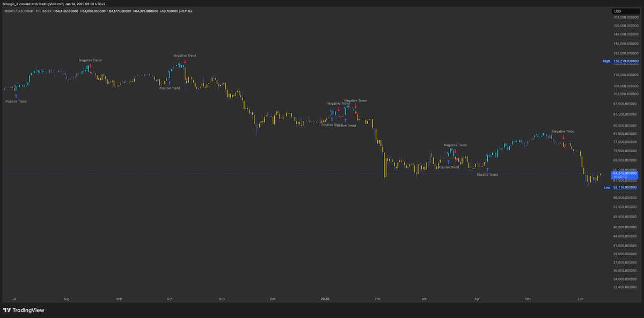Screen dimensions: 644x318
Task: Select the High 126,219.03 price label
Action: [619, 61]
